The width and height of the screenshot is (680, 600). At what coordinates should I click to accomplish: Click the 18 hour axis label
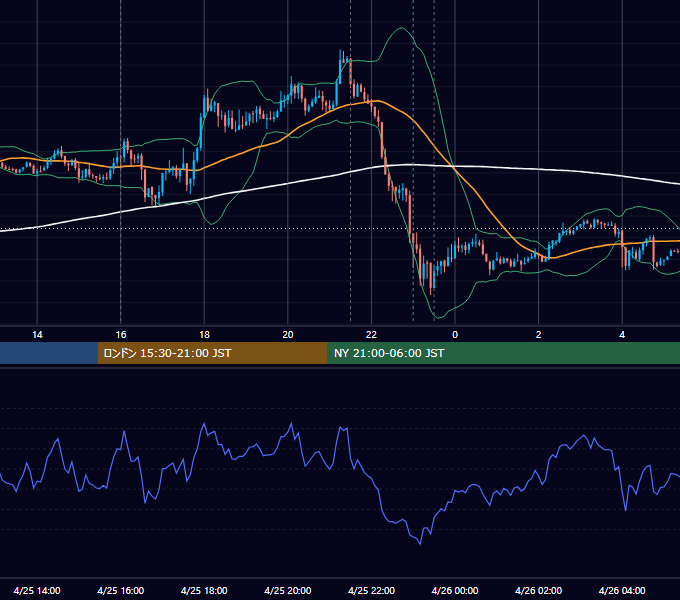click(204, 335)
